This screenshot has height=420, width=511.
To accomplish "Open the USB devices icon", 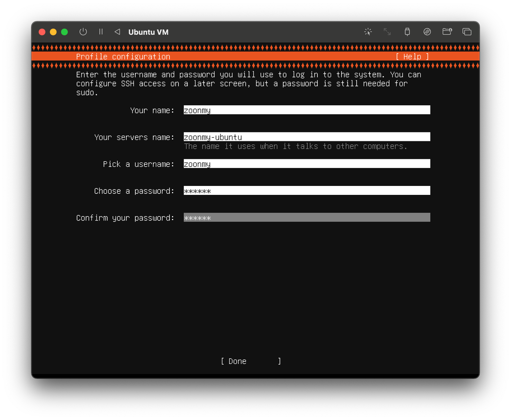I will pos(407,32).
